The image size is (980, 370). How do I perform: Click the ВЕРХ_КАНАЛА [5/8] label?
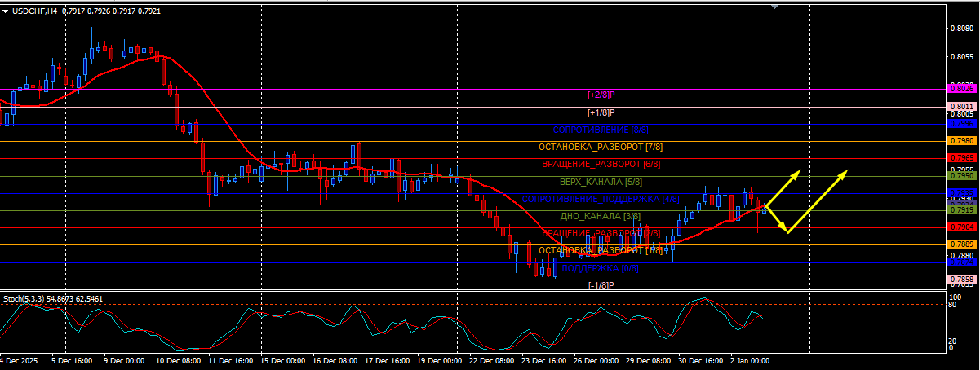601,182
